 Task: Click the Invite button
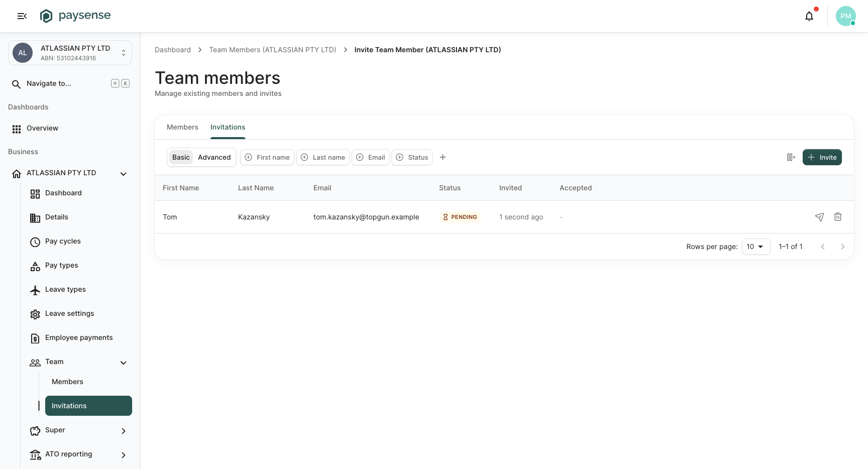(x=822, y=157)
